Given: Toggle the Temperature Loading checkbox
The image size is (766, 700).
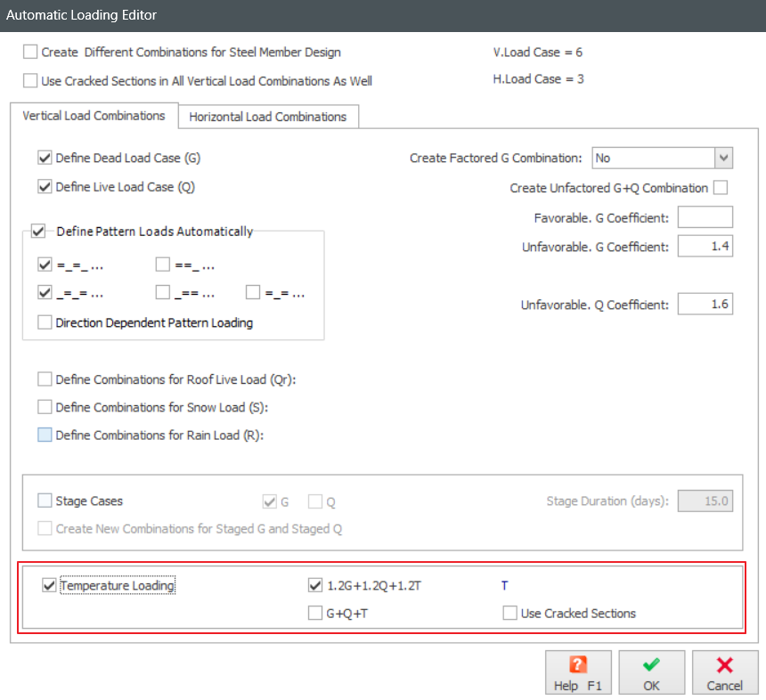Looking at the screenshot, I should pos(49,586).
